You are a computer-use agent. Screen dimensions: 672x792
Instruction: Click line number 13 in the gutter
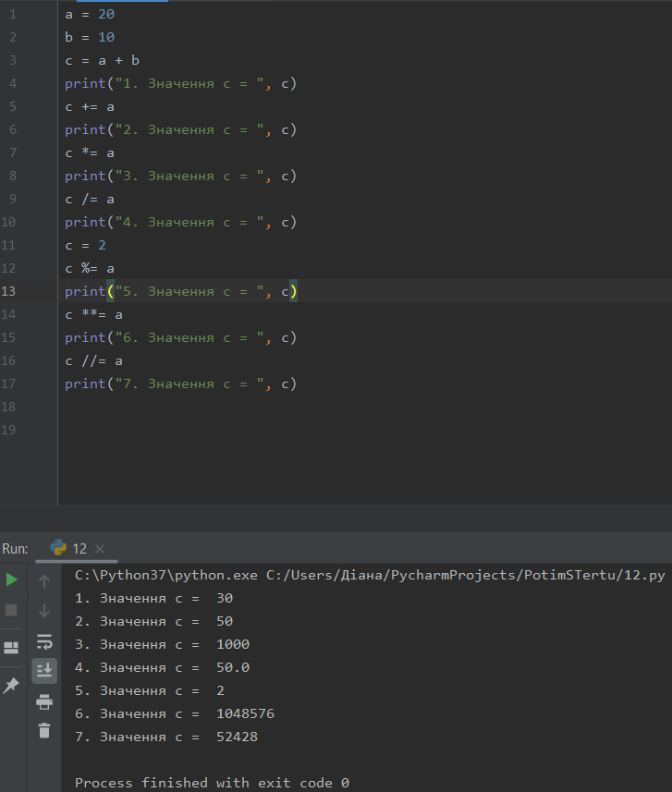tap(9, 291)
